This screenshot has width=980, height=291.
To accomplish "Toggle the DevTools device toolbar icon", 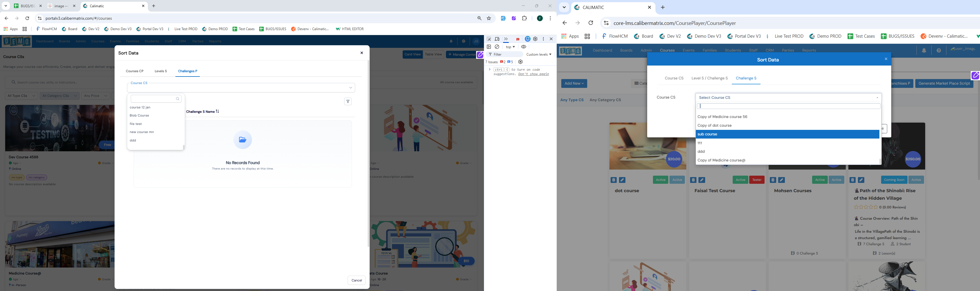I will pyautogui.click(x=497, y=39).
